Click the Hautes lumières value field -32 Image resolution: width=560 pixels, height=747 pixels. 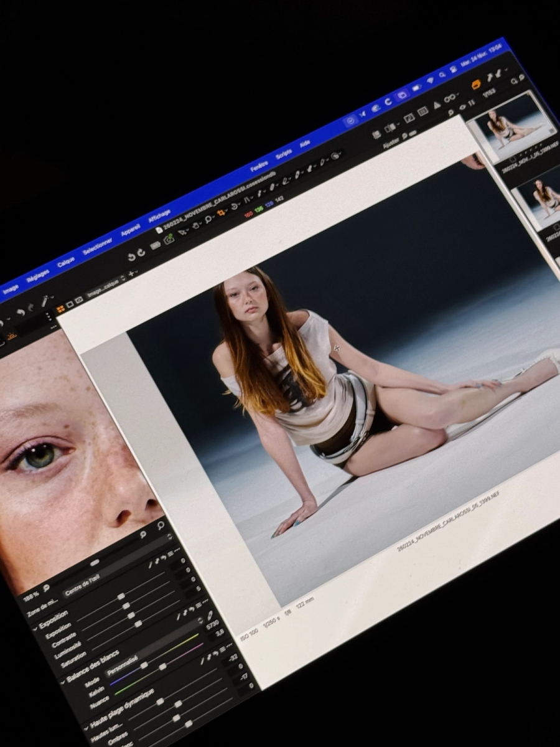(x=233, y=657)
